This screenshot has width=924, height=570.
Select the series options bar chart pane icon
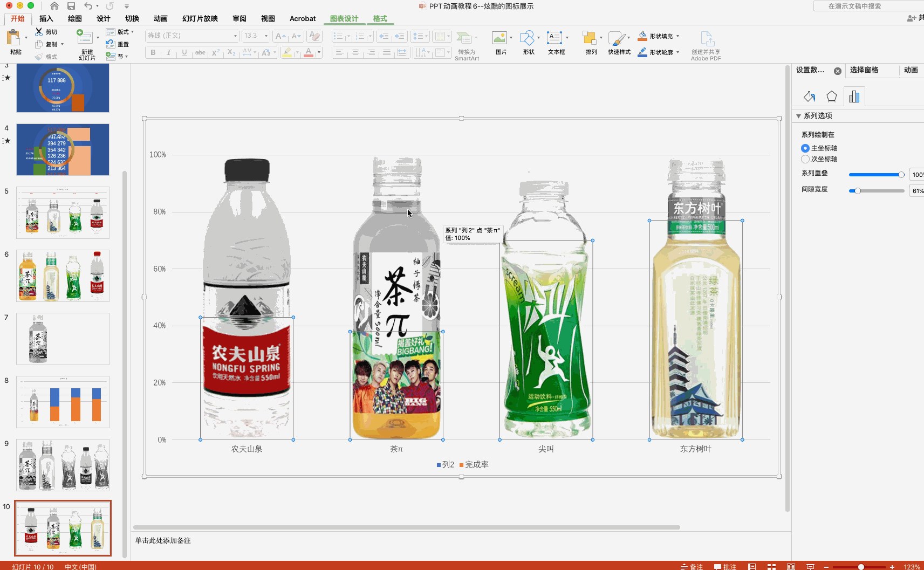pyautogui.click(x=854, y=97)
